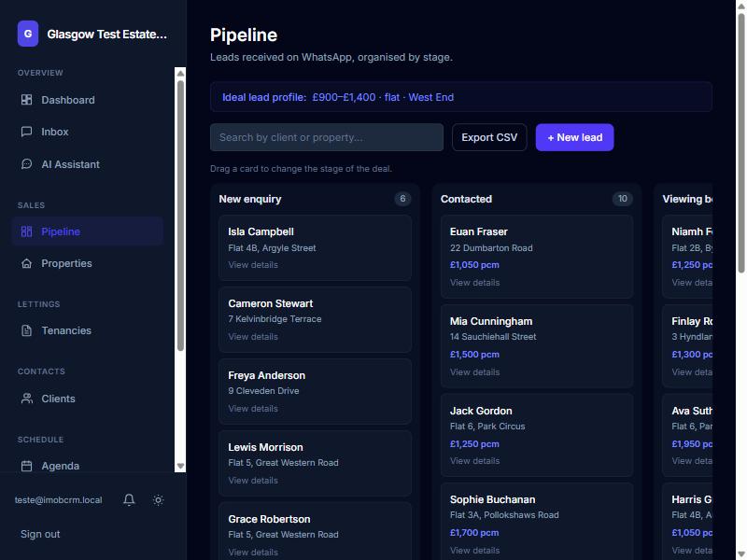Click £1,050 pcm on Euan Fraser
Viewport: 747px width, 560px height.
(474, 265)
